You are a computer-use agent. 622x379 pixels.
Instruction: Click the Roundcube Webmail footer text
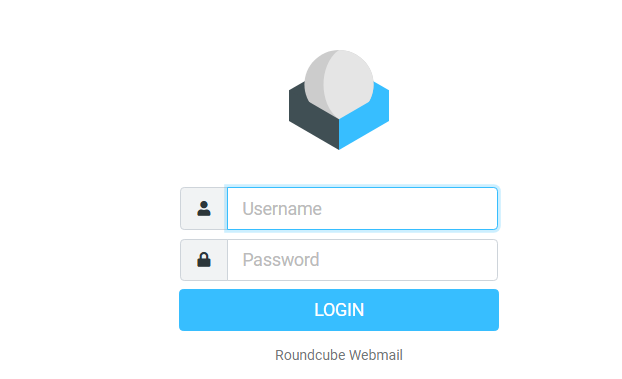[339, 355]
